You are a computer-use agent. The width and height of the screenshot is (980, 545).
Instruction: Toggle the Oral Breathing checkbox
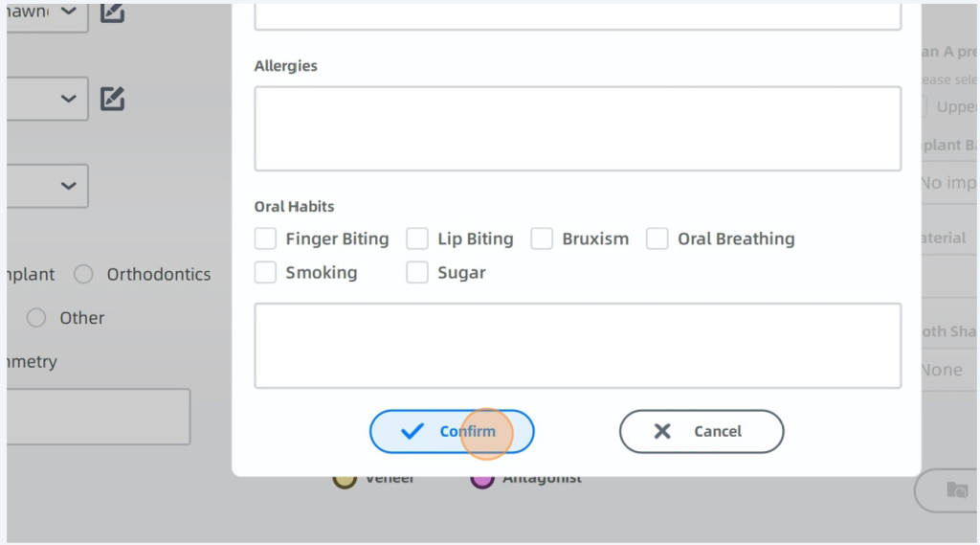(657, 238)
